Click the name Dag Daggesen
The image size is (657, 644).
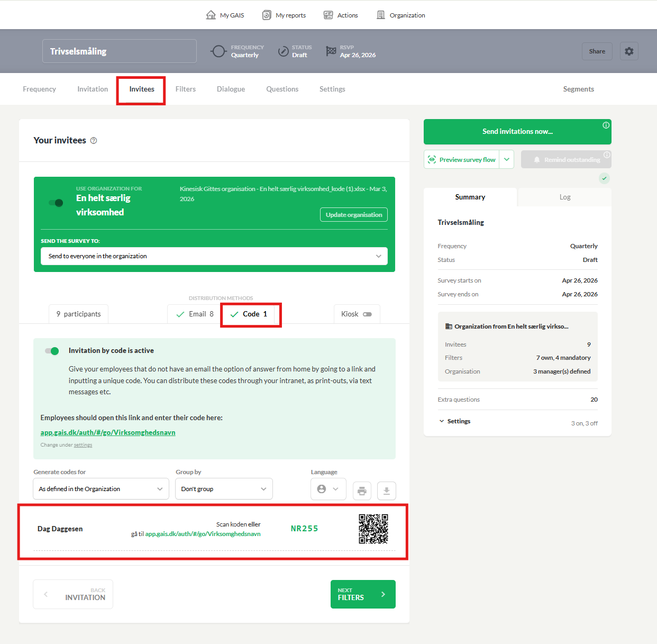(x=60, y=529)
